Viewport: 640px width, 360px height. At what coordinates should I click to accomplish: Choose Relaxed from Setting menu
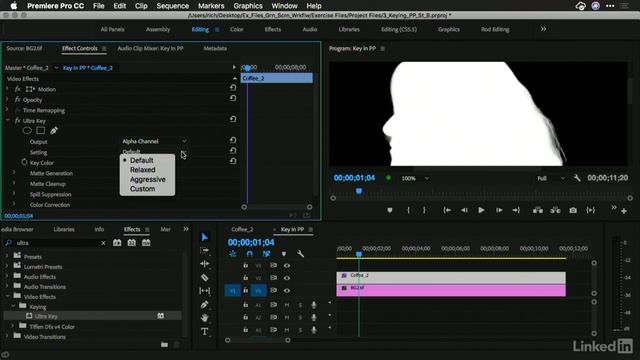[x=142, y=170]
